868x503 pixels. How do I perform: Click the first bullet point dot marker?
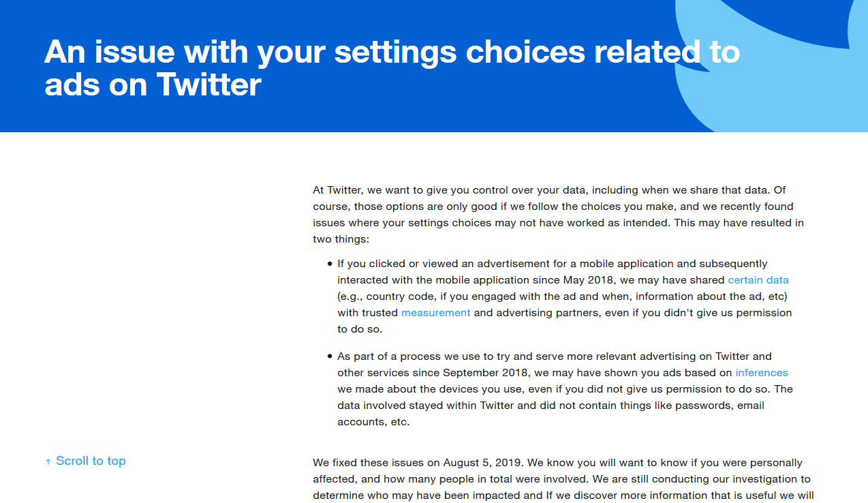pos(330,264)
